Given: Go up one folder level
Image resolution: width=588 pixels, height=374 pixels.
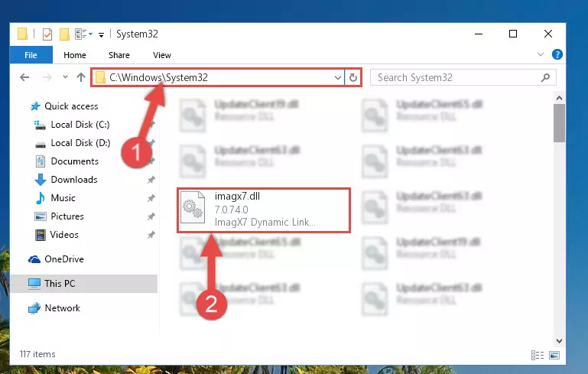Looking at the screenshot, I should [81, 77].
